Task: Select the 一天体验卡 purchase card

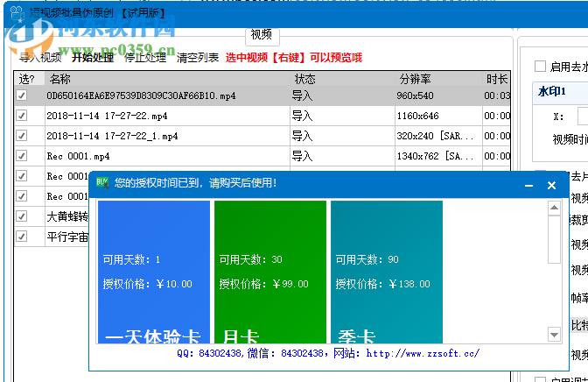Action: (x=154, y=272)
